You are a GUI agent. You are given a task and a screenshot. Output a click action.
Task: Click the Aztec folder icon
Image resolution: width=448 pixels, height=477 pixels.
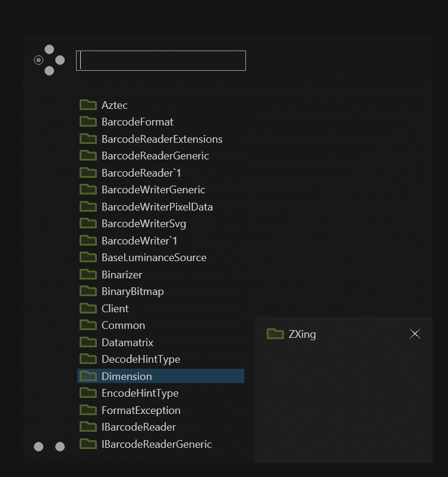pos(88,105)
